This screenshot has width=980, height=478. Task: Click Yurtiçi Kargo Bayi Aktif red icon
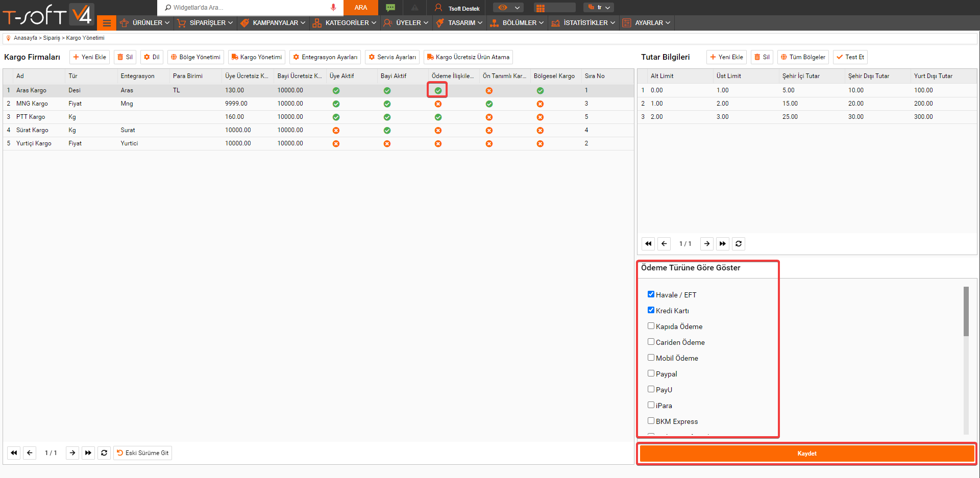coord(387,144)
